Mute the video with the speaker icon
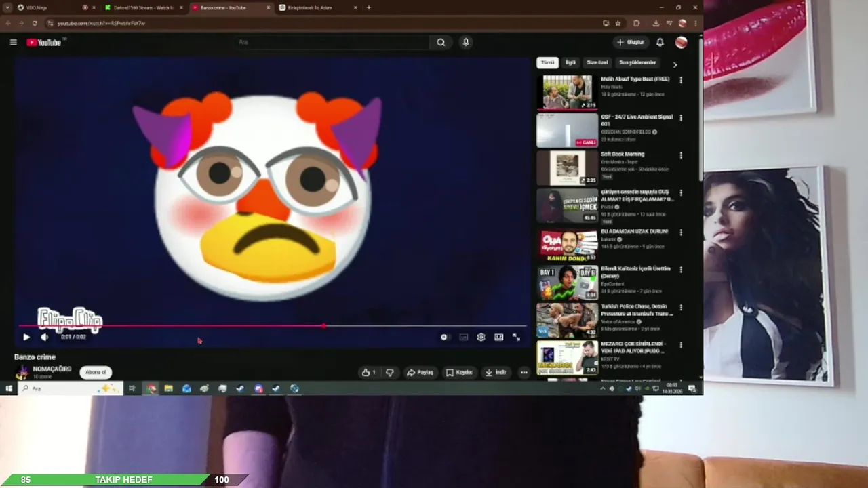The width and height of the screenshot is (868, 488). click(44, 337)
